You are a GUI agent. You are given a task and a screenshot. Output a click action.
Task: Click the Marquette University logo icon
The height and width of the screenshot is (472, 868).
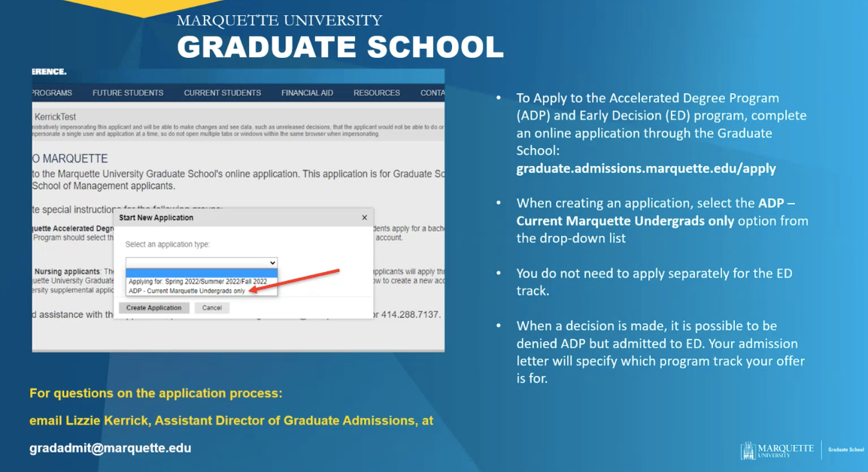(x=748, y=450)
